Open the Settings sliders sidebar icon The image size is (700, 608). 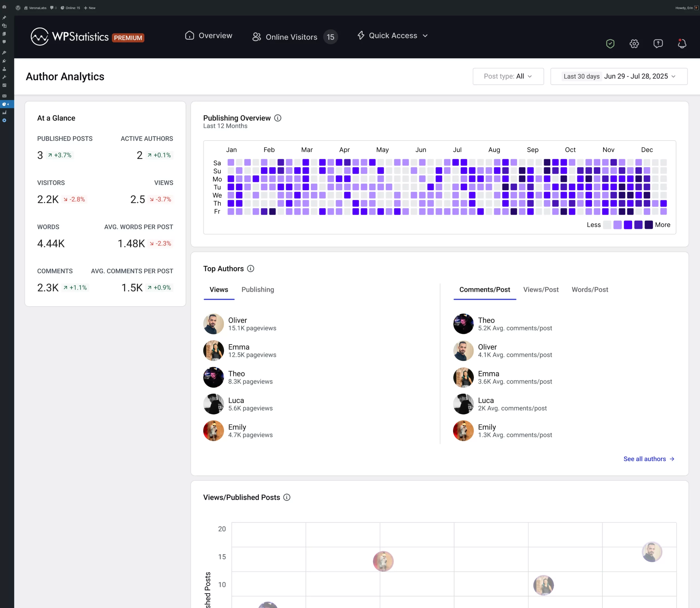tap(4, 86)
